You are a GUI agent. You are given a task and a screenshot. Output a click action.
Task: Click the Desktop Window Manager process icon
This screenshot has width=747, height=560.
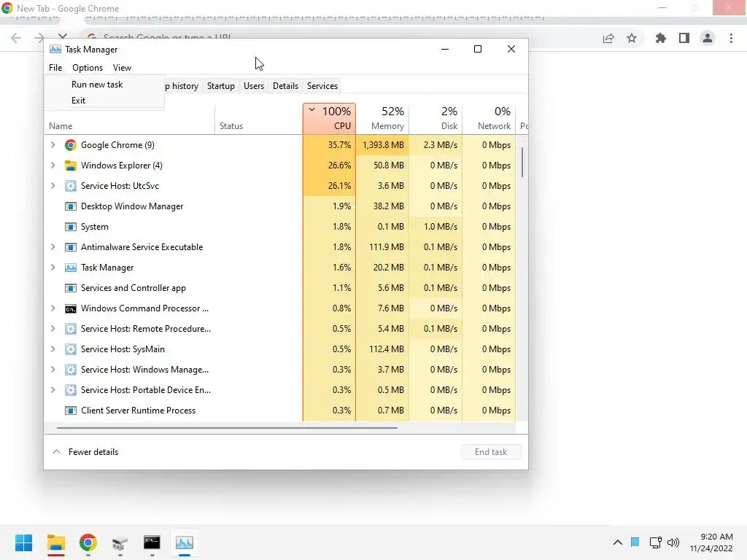click(x=71, y=206)
